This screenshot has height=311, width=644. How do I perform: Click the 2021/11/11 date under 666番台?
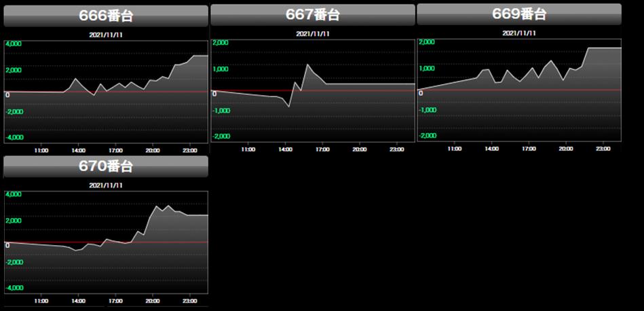coord(106,34)
